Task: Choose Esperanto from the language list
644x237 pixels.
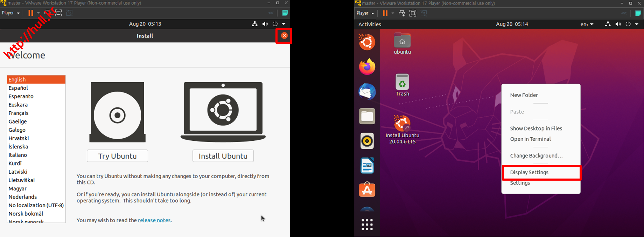Action: coord(36,96)
